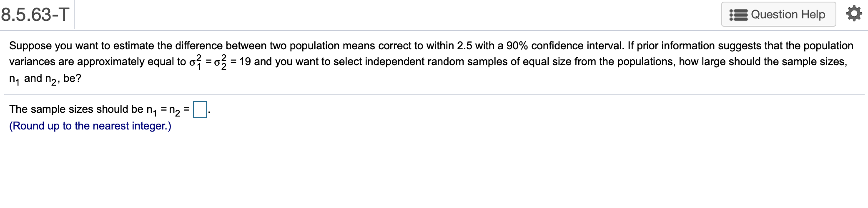This screenshot has width=868, height=208.
Task: Click the n2 symbol before the answer box
Action: (174, 110)
